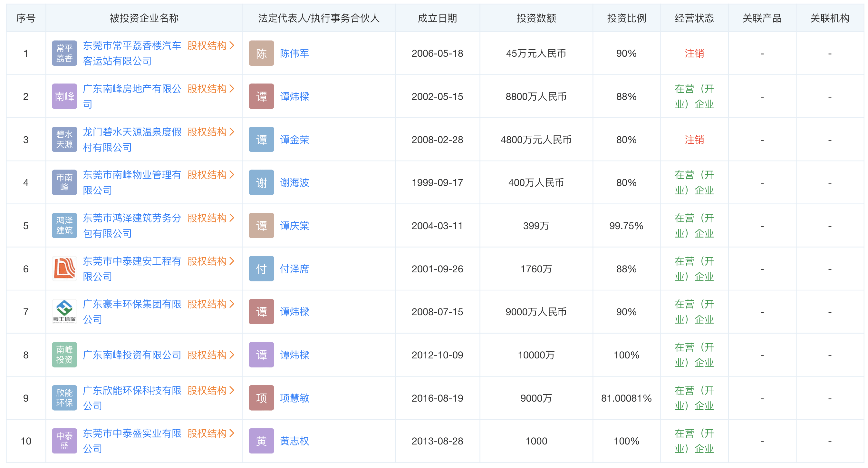The width and height of the screenshot is (868, 468).
Task: Click the 谭 avatar beside 谭庆棠
Action: [262, 226]
